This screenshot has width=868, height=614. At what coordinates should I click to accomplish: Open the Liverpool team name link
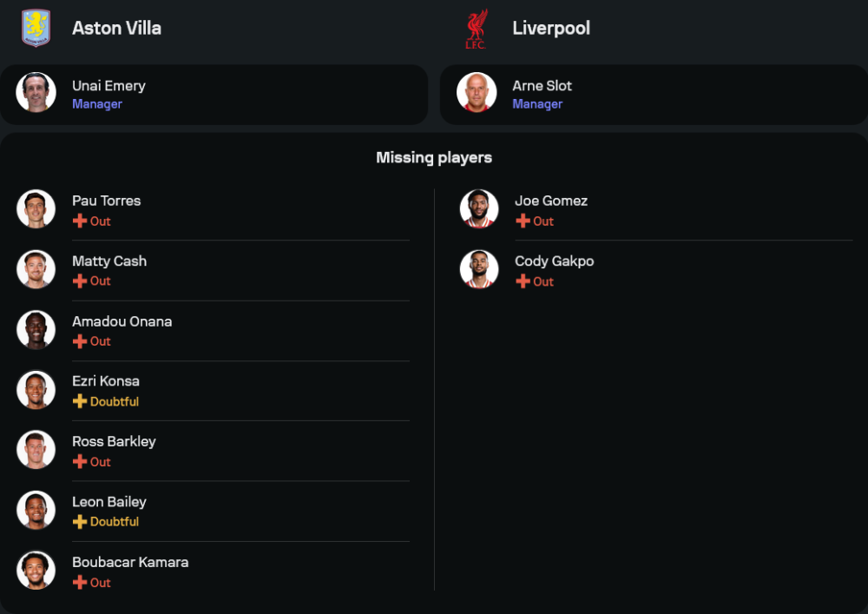pyautogui.click(x=551, y=28)
